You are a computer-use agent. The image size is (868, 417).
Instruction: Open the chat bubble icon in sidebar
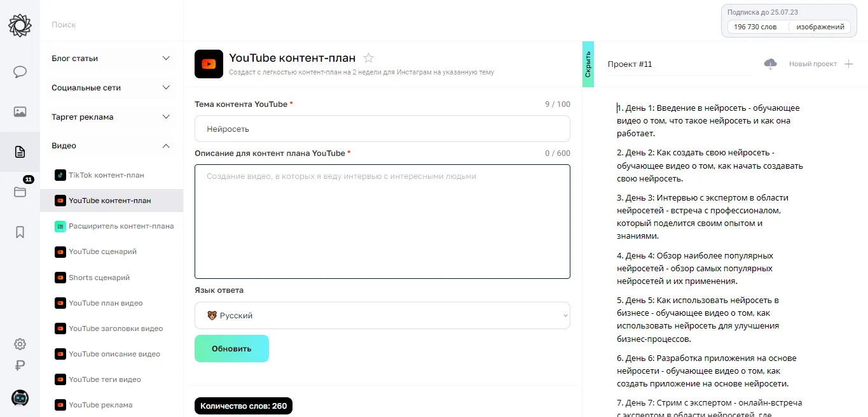pyautogui.click(x=20, y=71)
